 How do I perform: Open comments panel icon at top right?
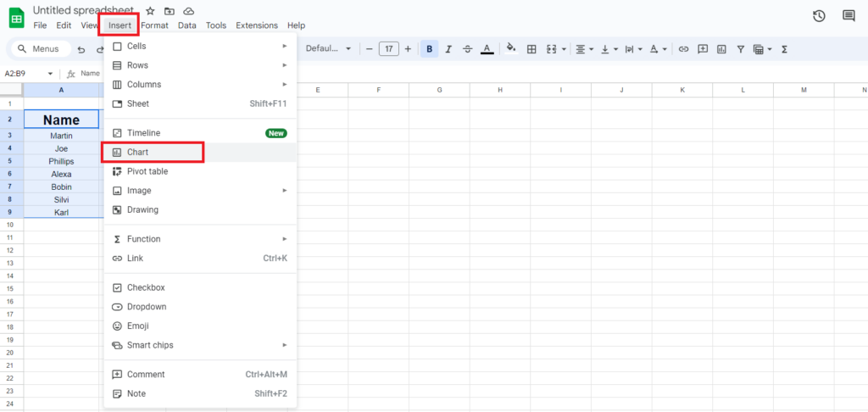(849, 16)
